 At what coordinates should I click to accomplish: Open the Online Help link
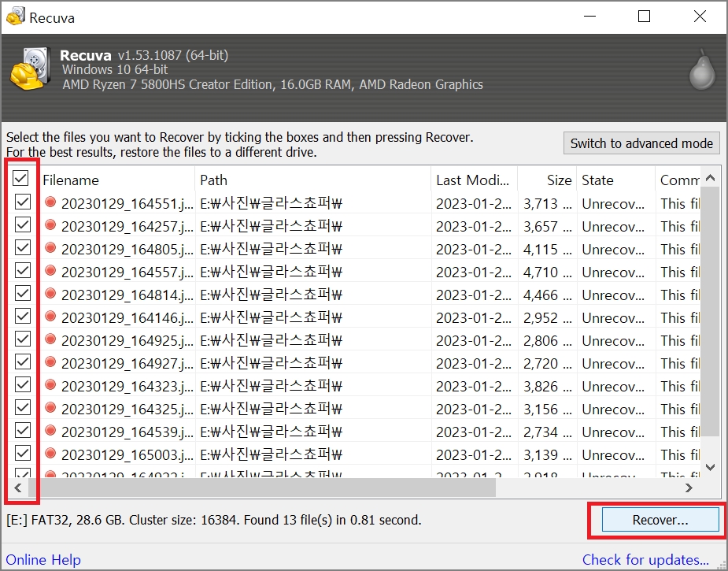(43, 559)
